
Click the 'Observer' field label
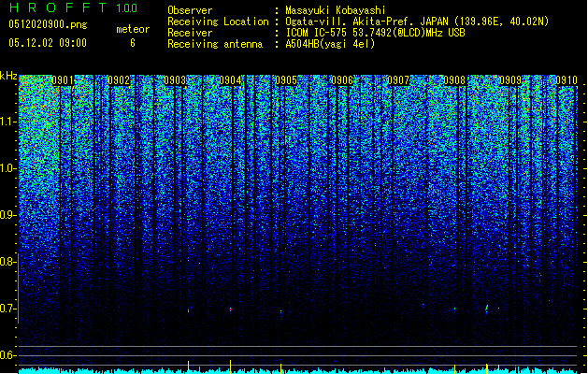point(190,10)
